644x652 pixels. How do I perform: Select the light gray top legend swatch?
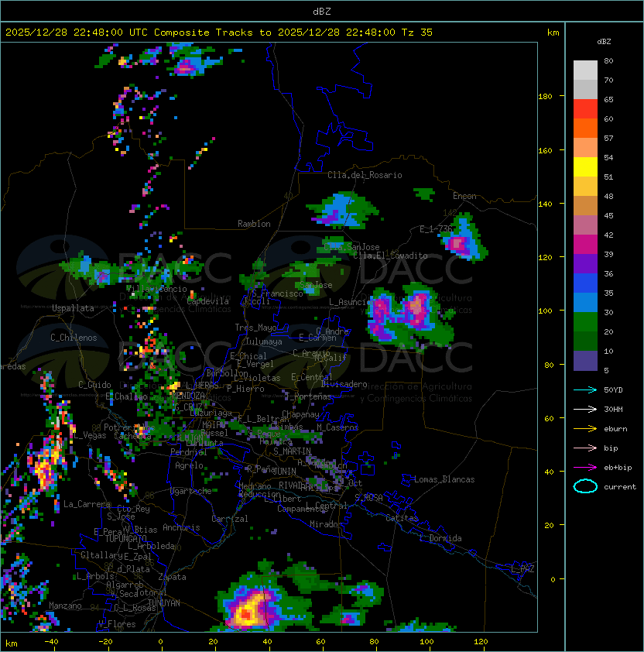(585, 70)
